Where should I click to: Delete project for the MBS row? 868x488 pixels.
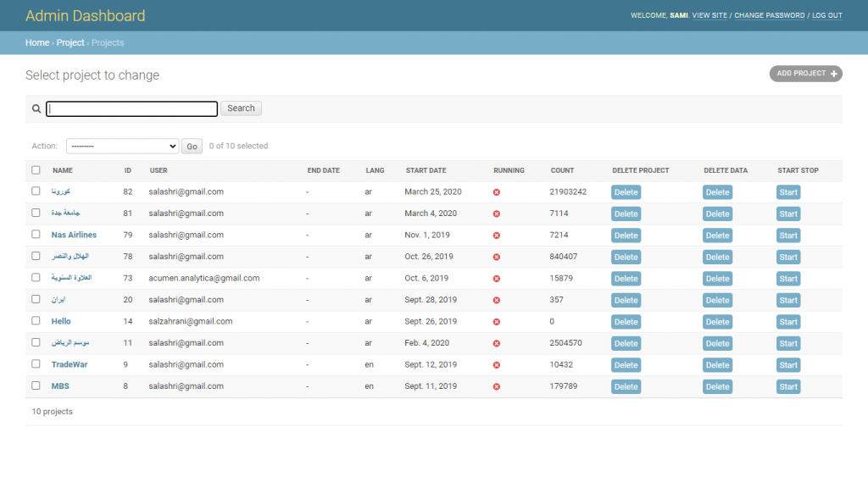tap(626, 386)
